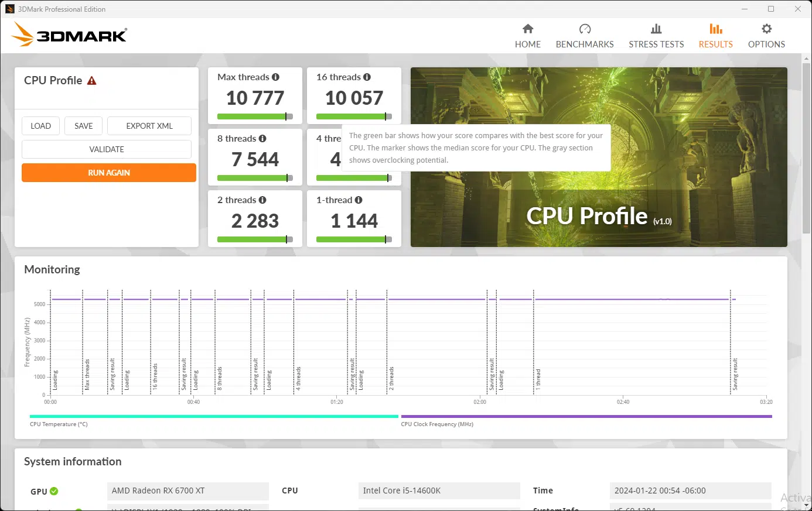Open the Home section

(x=528, y=36)
